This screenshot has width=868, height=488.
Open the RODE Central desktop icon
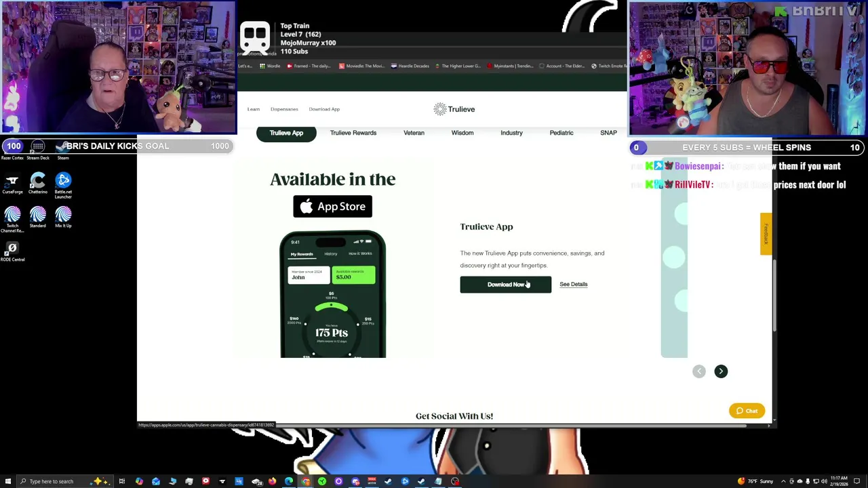point(12,251)
